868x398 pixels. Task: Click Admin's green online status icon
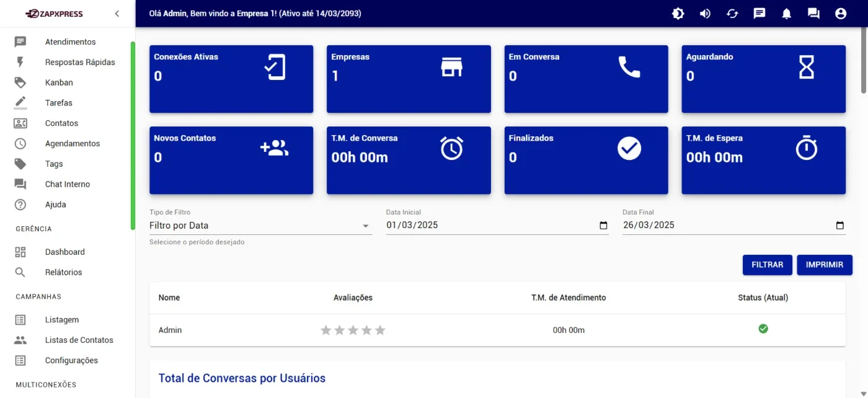pos(763,329)
